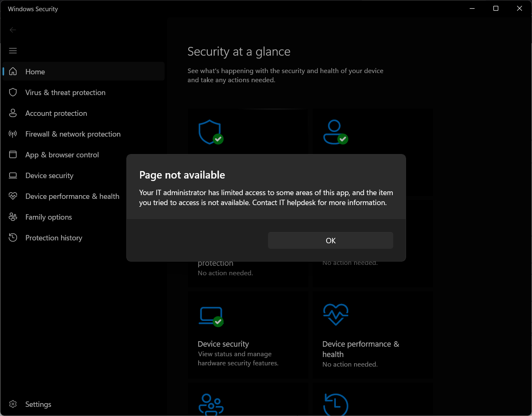Select App & browser control

(x=84, y=154)
